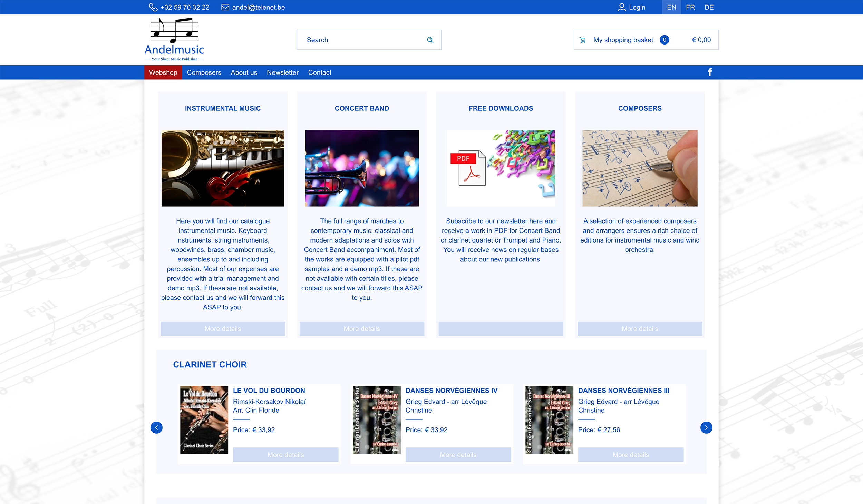Open the Free Downloads PDF thumbnail
This screenshot has width=863, height=504.
click(501, 168)
